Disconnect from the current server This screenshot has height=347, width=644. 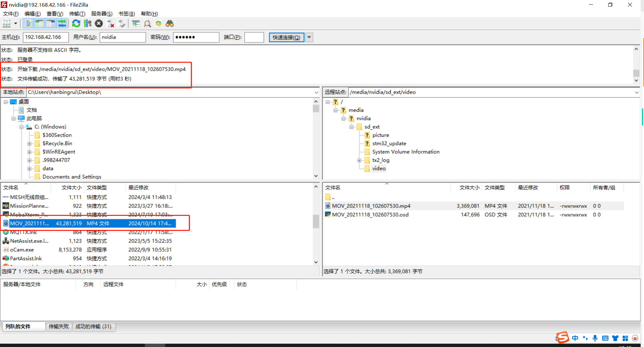coord(110,24)
